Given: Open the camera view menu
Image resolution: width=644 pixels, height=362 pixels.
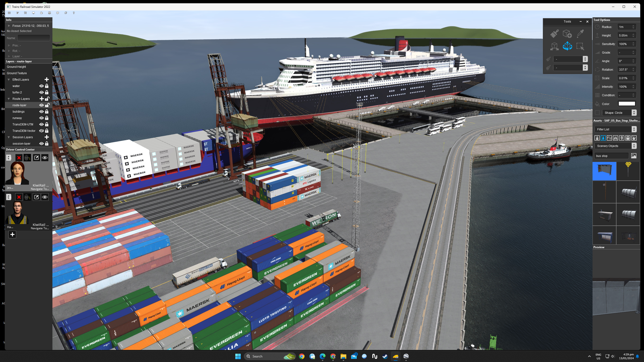Looking at the screenshot, I should 42,13.
